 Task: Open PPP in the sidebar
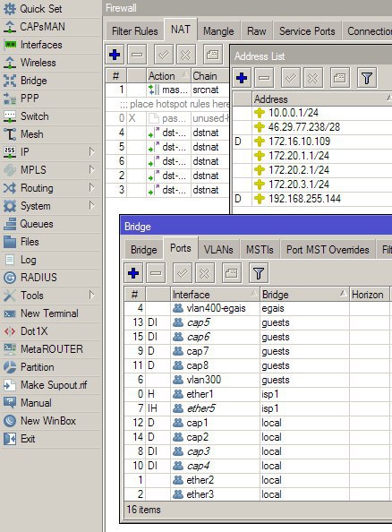[51, 99]
